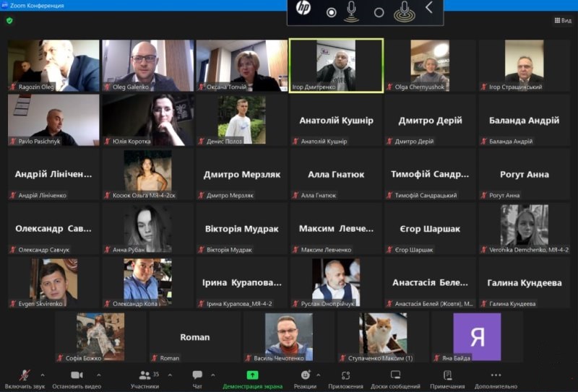The width and height of the screenshot is (578, 392).
Task: Select Оксана Топчій video tile
Action: (x=242, y=66)
